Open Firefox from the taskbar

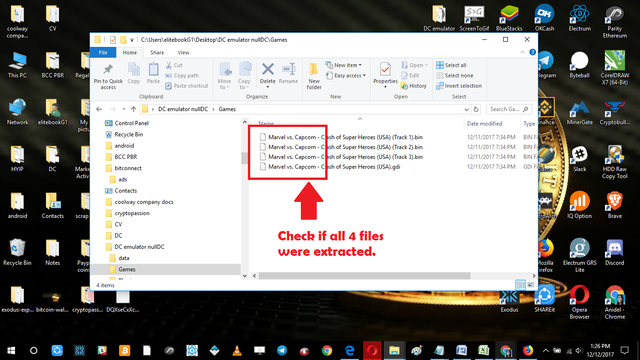pyautogui.click(x=528, y=351)
